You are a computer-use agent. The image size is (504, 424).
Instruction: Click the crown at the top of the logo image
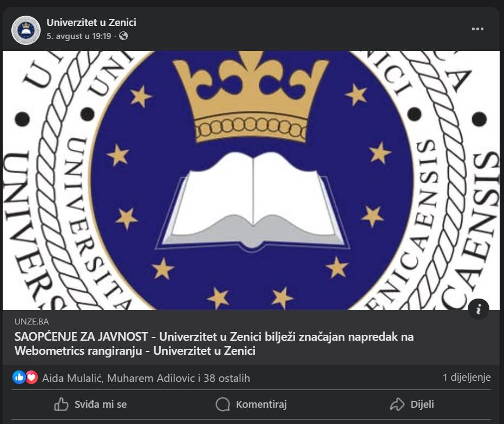pos(251,96)
